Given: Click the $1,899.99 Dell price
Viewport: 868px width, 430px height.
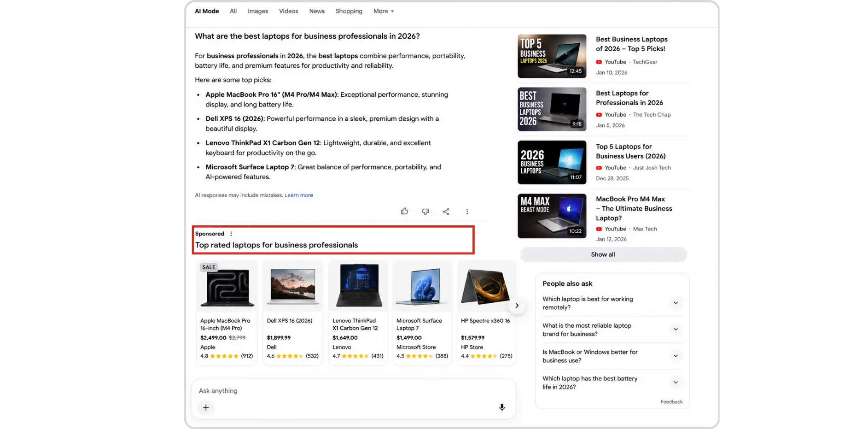Looking at the screenshot, I should [x=279, y=338].
